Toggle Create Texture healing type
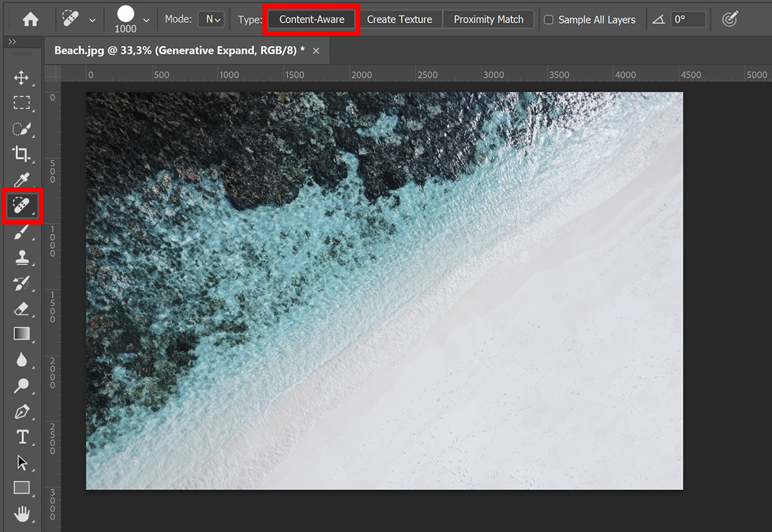 (x=400, y=19)
